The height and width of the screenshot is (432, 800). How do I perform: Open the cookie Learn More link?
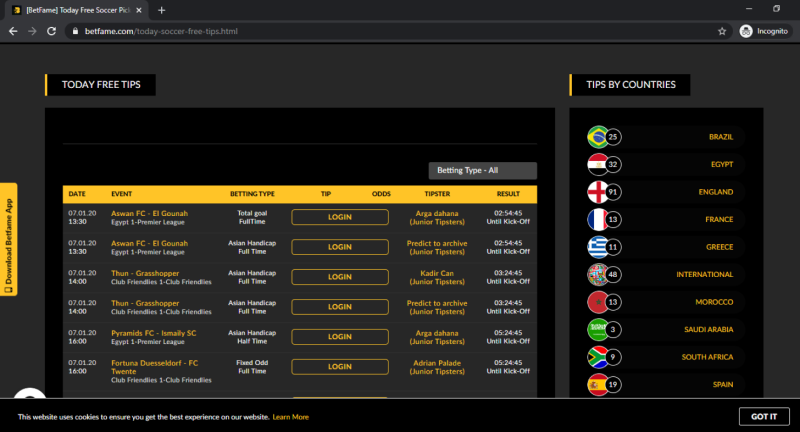point(290,417)
